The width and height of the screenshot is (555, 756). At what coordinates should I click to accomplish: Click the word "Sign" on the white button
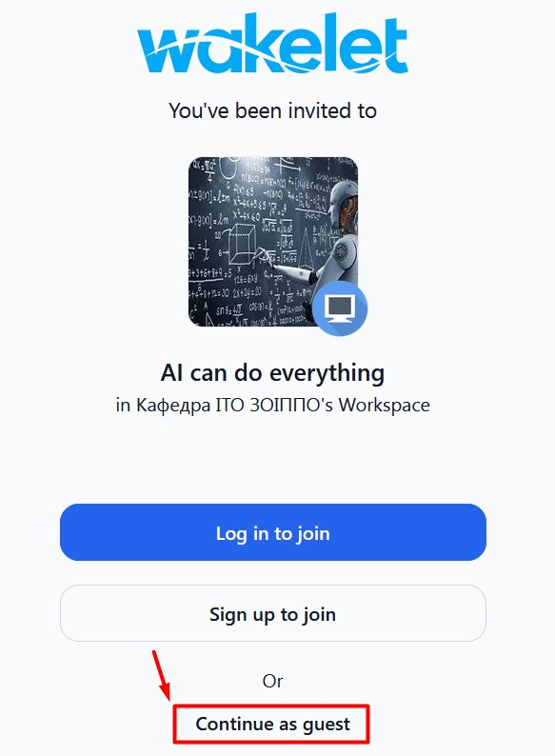tap(228, 615)
